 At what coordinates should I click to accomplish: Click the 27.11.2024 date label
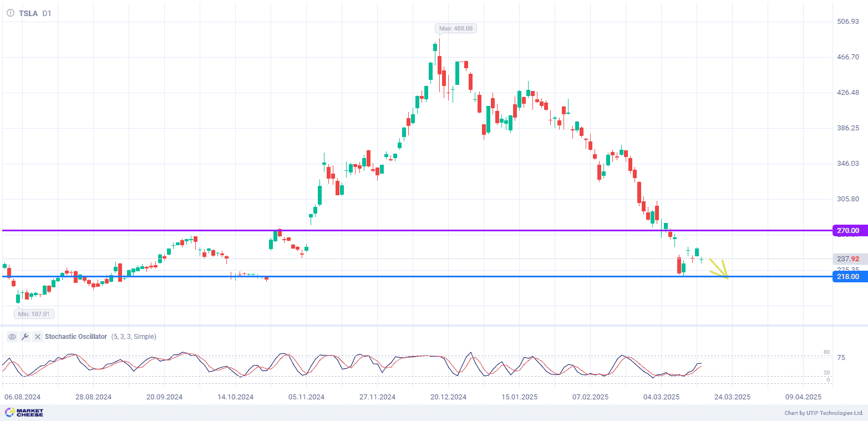coord(377,397)
